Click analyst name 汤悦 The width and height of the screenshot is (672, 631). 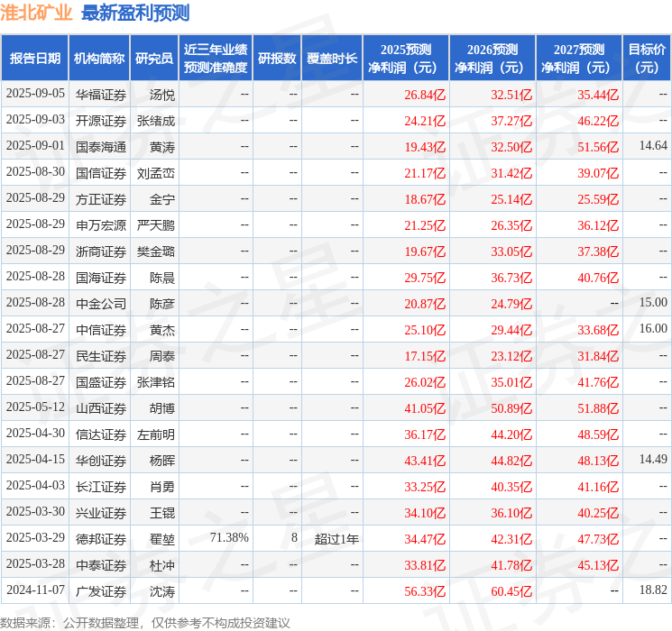pos(162,95)
